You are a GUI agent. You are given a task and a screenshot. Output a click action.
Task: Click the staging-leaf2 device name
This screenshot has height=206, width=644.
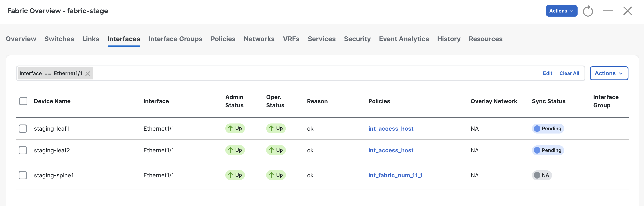tap(52, 151)
